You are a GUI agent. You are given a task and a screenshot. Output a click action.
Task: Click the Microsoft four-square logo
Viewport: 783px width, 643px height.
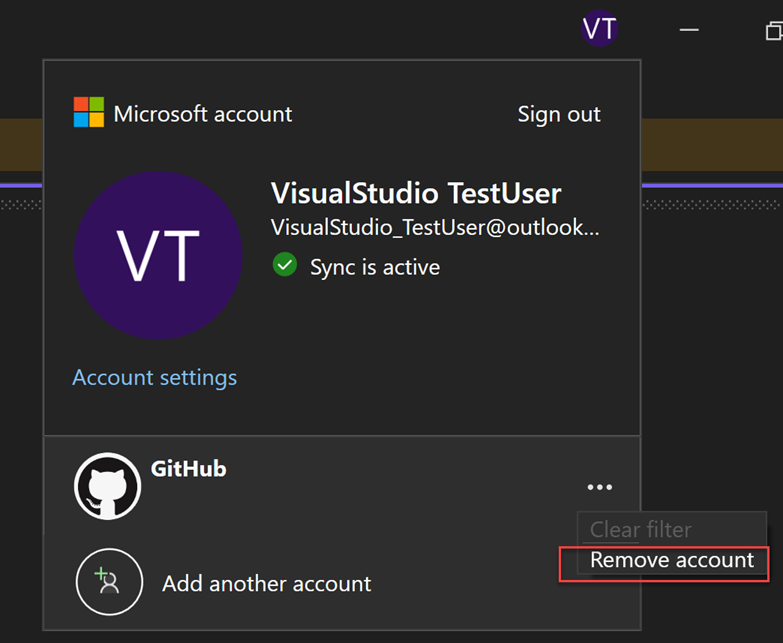click(x=88, y=113)
